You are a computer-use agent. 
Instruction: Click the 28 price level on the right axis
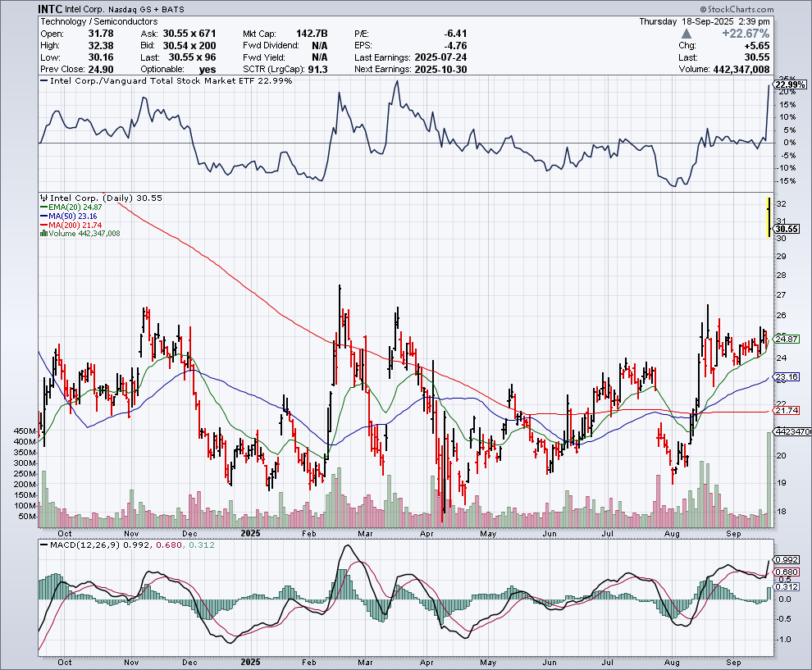tap(781, 276)
